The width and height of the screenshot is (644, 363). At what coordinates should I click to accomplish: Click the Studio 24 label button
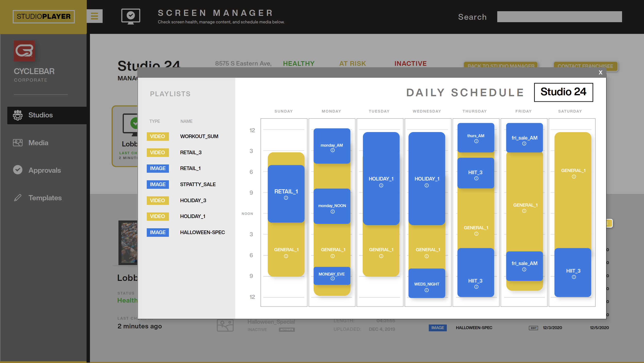563,92
